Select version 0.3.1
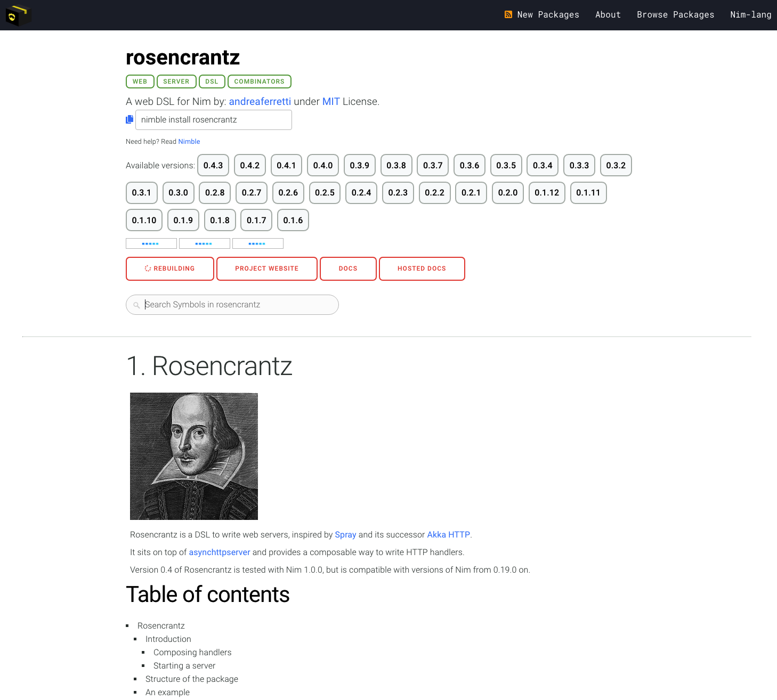Image resolution: width=777 pixels, height=700 pixels. click(x=142, y=193)
